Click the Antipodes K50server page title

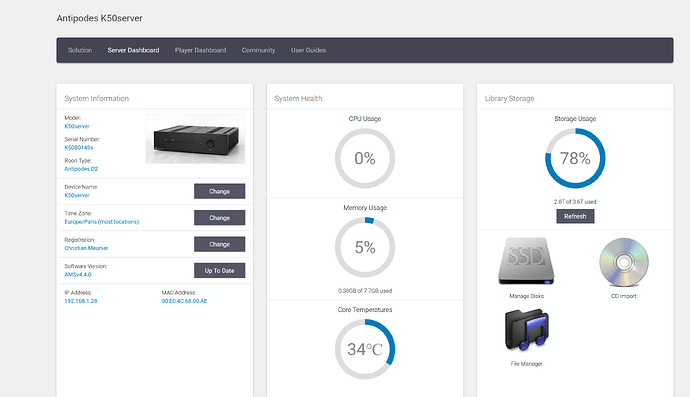[99, 18]
